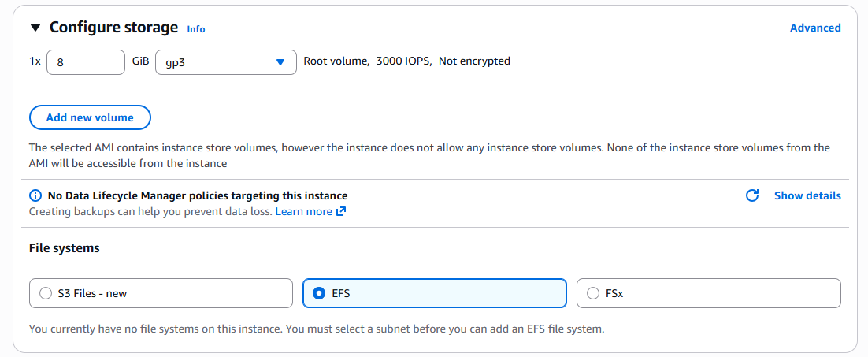Click the root volume size field showing 8
The image size is (868, 357).
tap(86, 62)
